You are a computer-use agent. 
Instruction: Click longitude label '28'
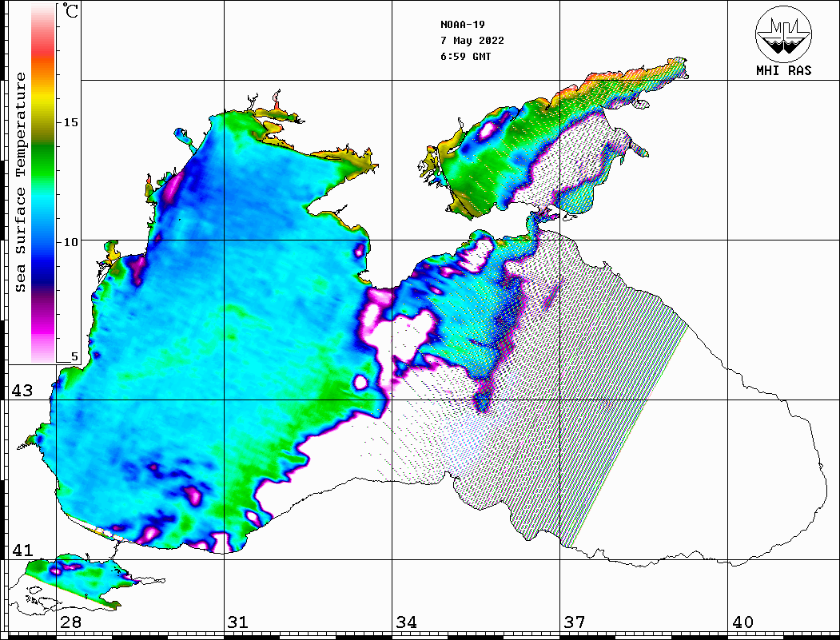pos(70,622)
